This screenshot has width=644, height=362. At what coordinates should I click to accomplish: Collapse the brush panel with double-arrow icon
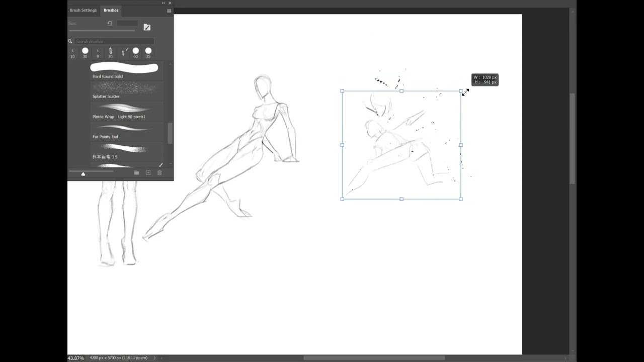(163, 3)
